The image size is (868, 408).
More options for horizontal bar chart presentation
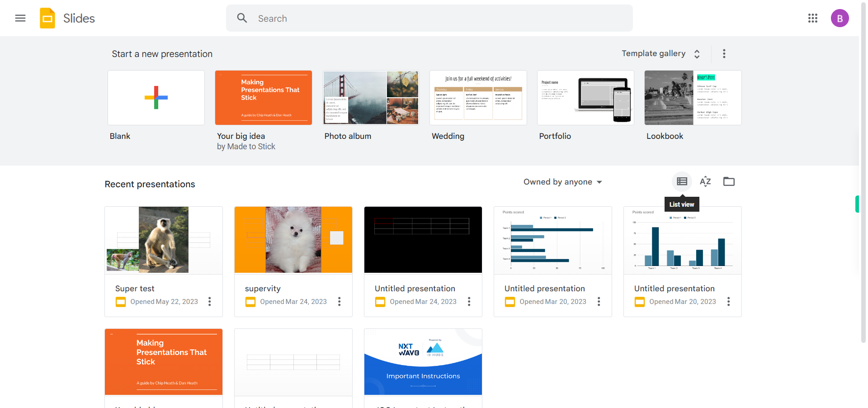599,302
